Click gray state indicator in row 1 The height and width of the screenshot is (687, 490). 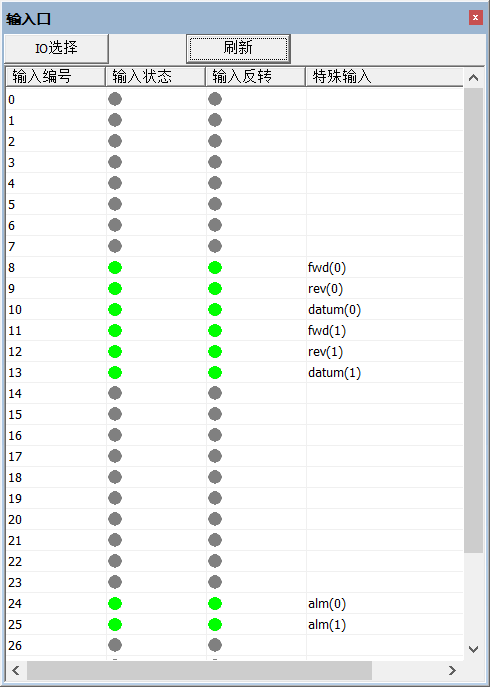[x=115, y=120]
